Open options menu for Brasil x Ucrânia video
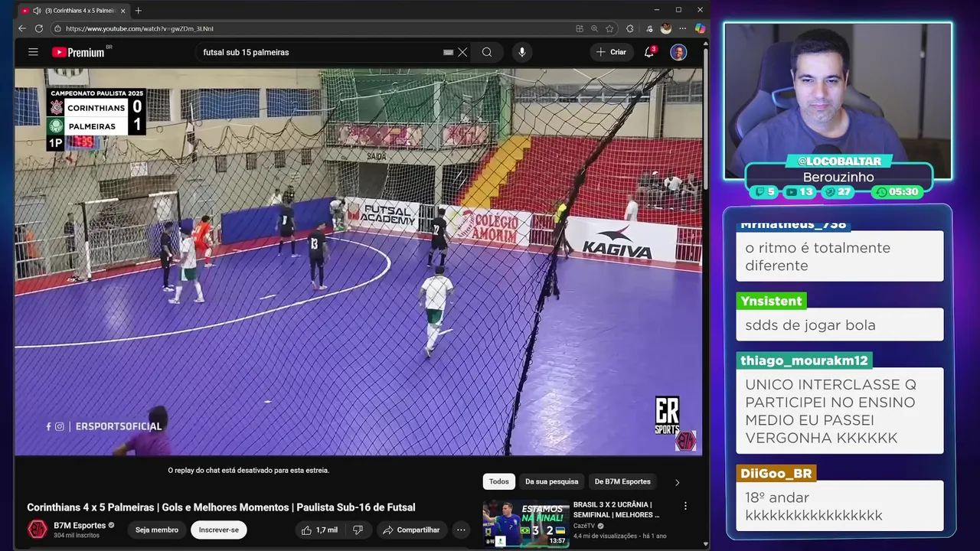This screenshot has width=980, height=551. pyautogui.click(x=685, y=506)
